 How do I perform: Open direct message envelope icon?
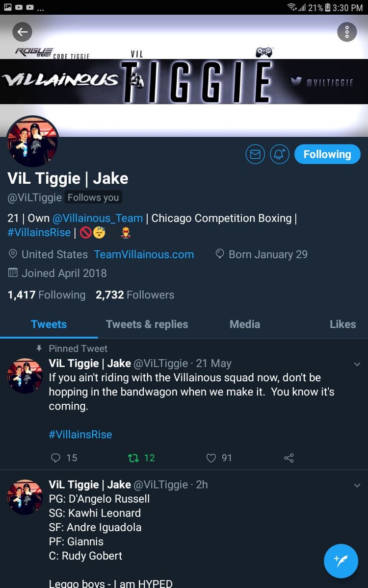(255, 154)
